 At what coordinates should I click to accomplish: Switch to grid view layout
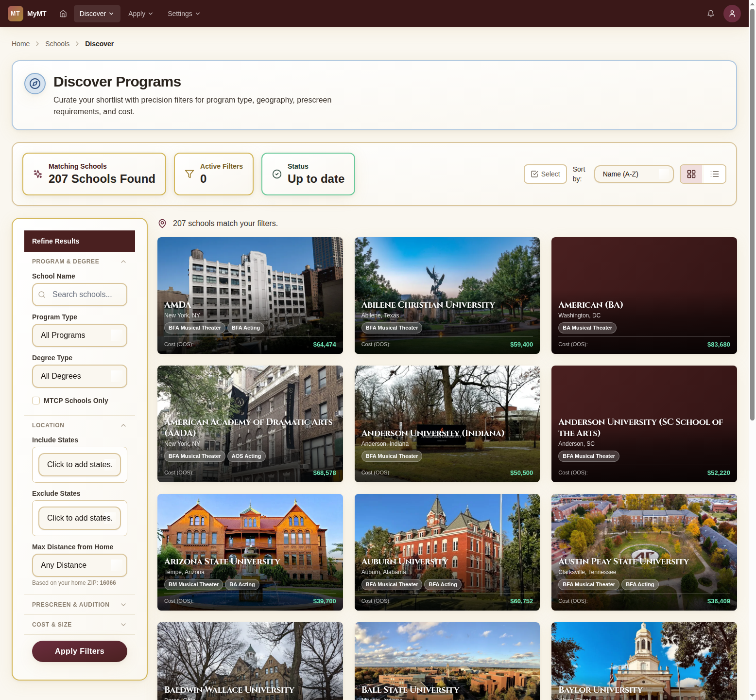[691, 174]
